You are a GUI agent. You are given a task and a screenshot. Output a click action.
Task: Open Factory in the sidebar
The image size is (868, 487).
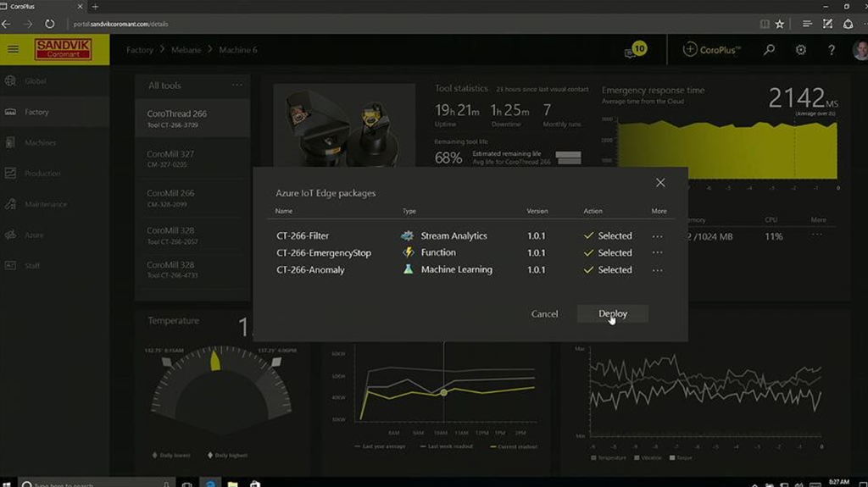click(54, 112)
